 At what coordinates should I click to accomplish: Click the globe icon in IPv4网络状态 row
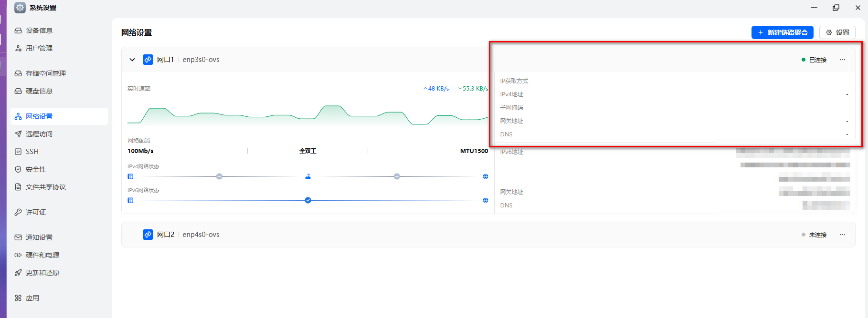(x=486, y=176)
